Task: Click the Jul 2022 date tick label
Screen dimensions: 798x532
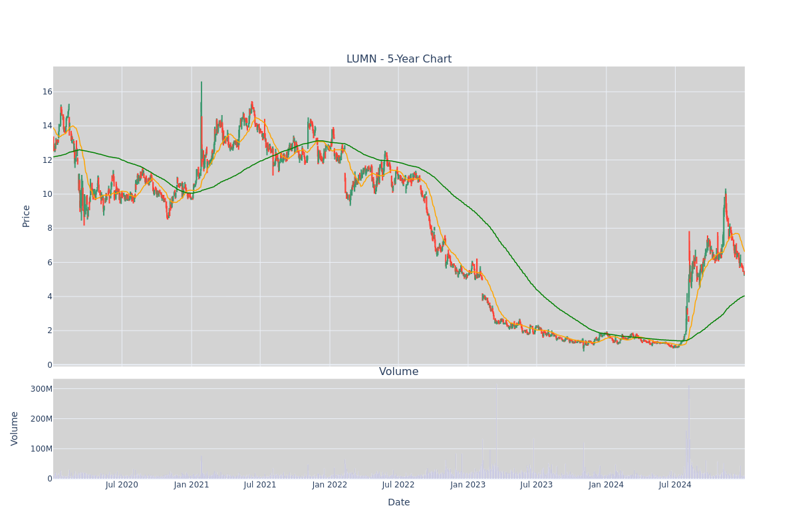Action: (398, 485)
